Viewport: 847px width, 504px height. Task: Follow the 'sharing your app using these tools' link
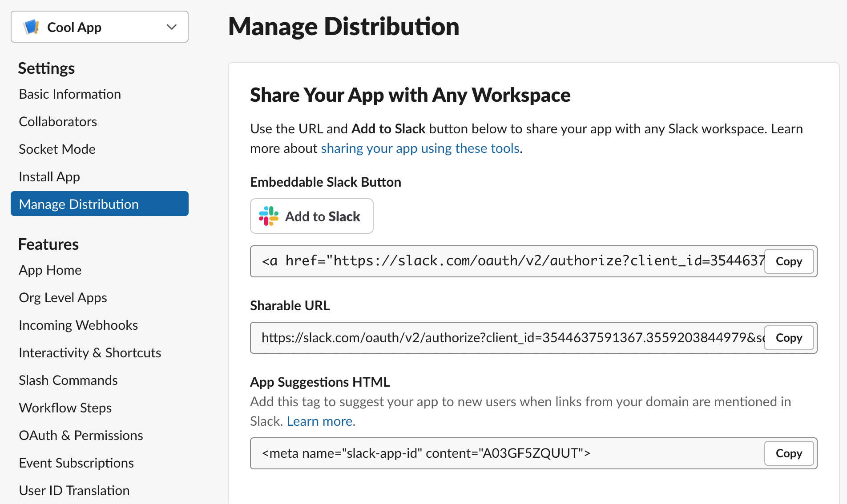(x=420, y=148)
